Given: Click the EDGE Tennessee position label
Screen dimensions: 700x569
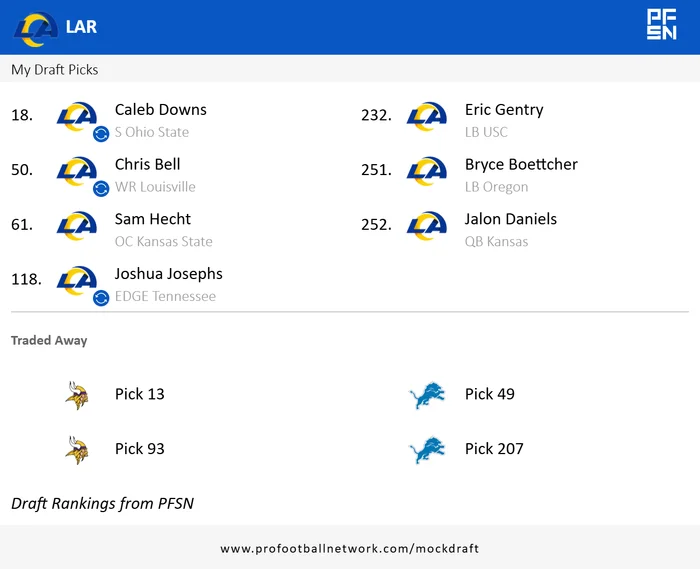Looking at the screenshot, I should pyautogui.click(x=165, y=296).
